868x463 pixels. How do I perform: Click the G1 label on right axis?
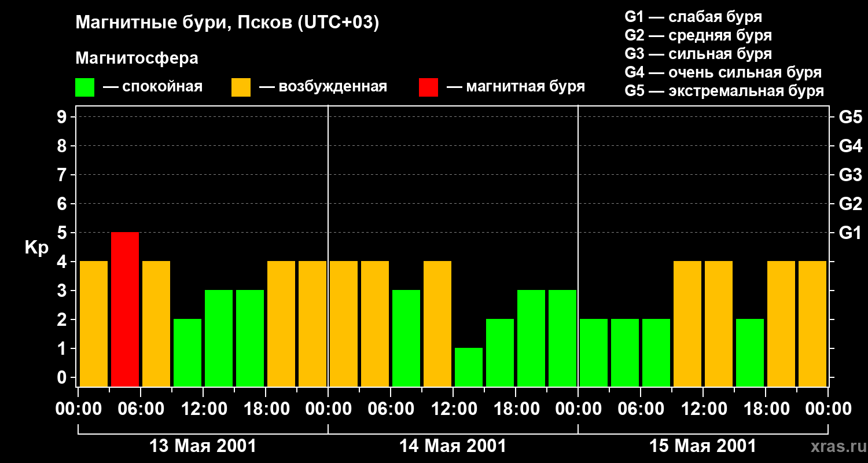[850, 233]
